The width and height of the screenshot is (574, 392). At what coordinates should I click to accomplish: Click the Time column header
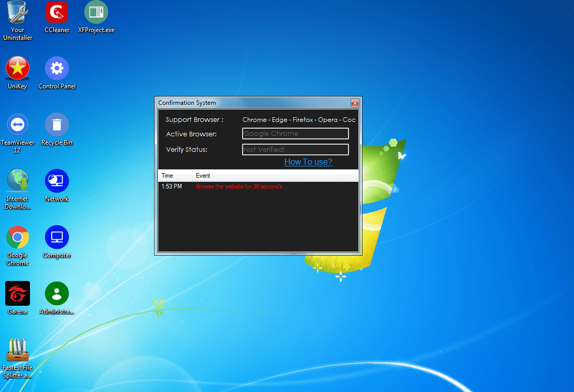point(175,176)
